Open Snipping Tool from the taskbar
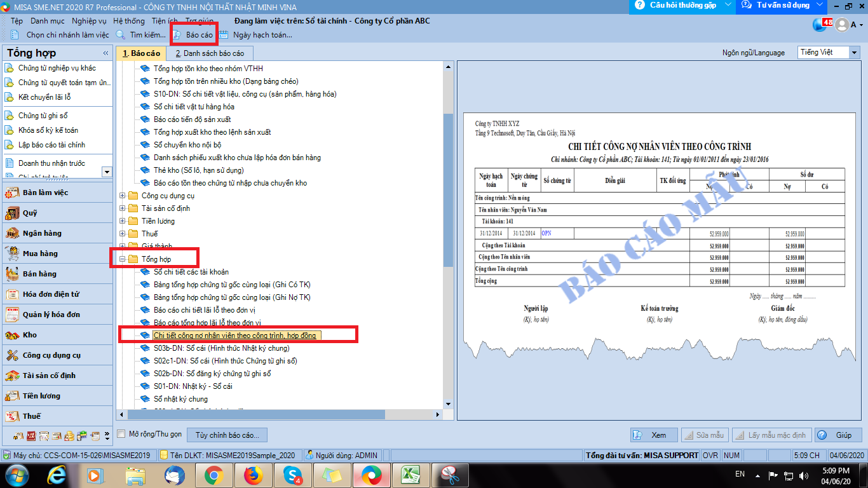This screenshot has height=488, width=868. [450, 475]
